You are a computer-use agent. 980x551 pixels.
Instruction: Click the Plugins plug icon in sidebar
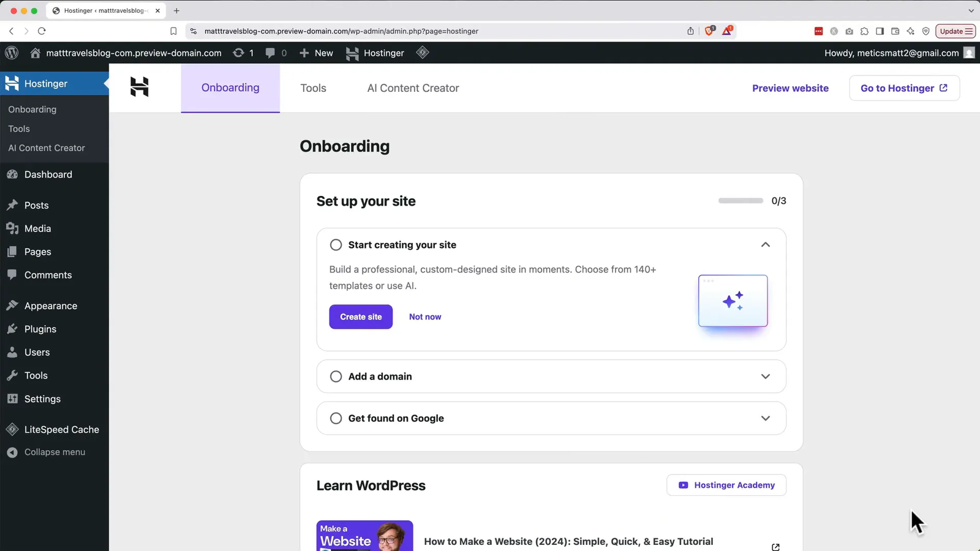pos(12,329)
